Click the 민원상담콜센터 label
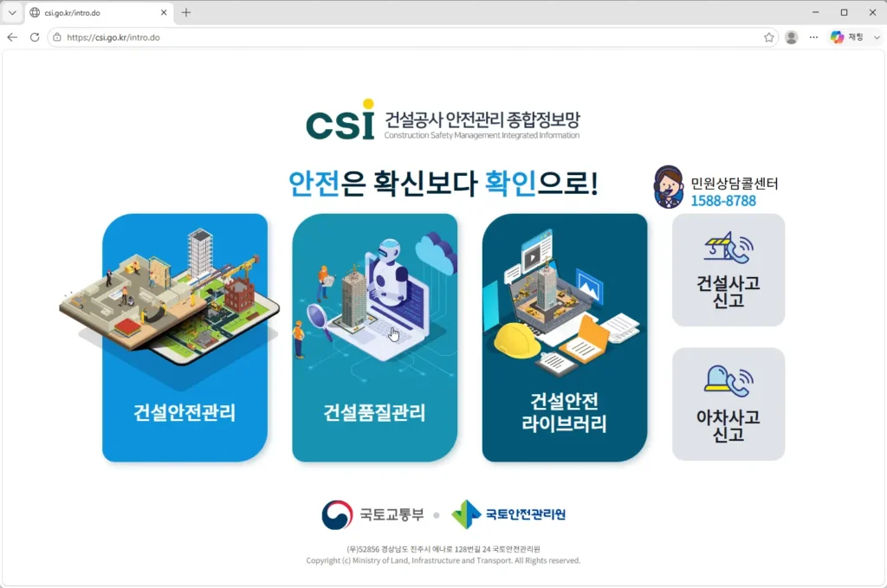 pos(735,184)
